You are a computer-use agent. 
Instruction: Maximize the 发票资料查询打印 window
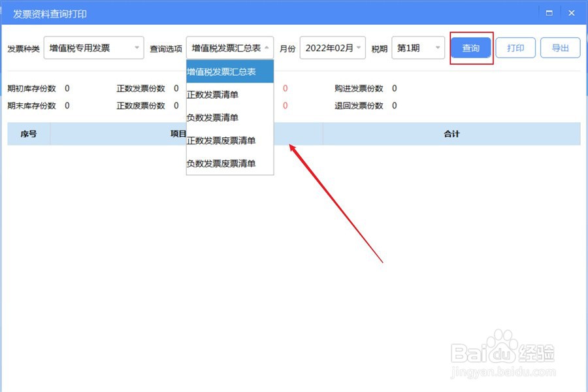pos(549,13)
